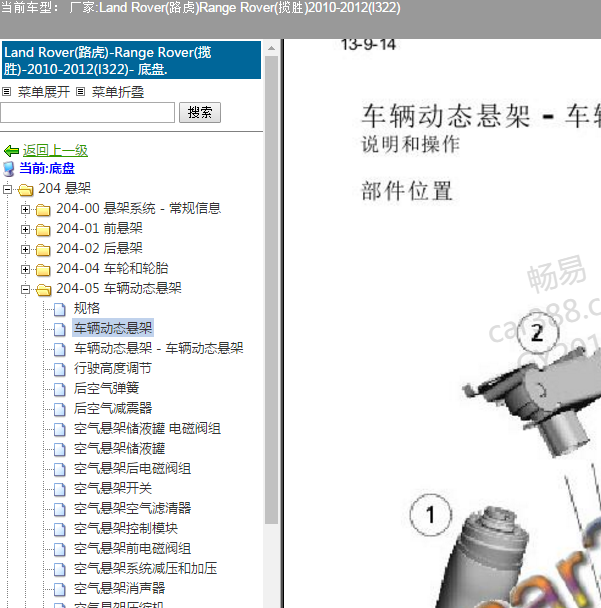Image resolution: width=601 pixels, height=608 pixels.
Task: Click document icon beside 空气悬架空气滤清器
Action: click(59, 509)
